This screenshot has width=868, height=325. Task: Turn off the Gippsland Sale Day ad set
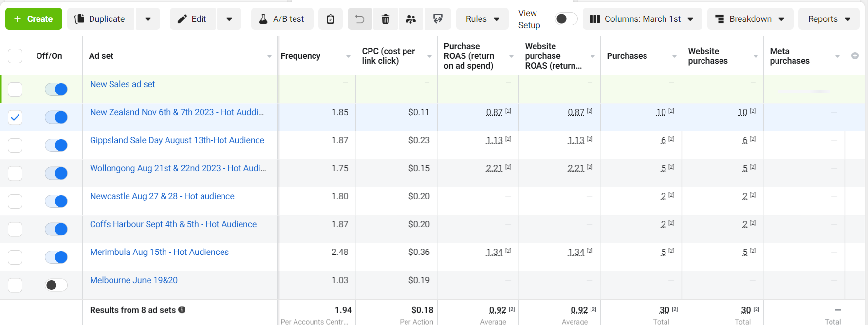tap(56, 145)
